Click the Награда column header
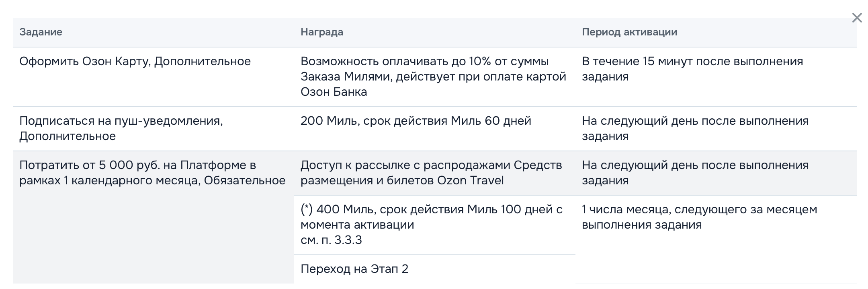The height and width of the screenshot is (289, 868). [321, 33]
